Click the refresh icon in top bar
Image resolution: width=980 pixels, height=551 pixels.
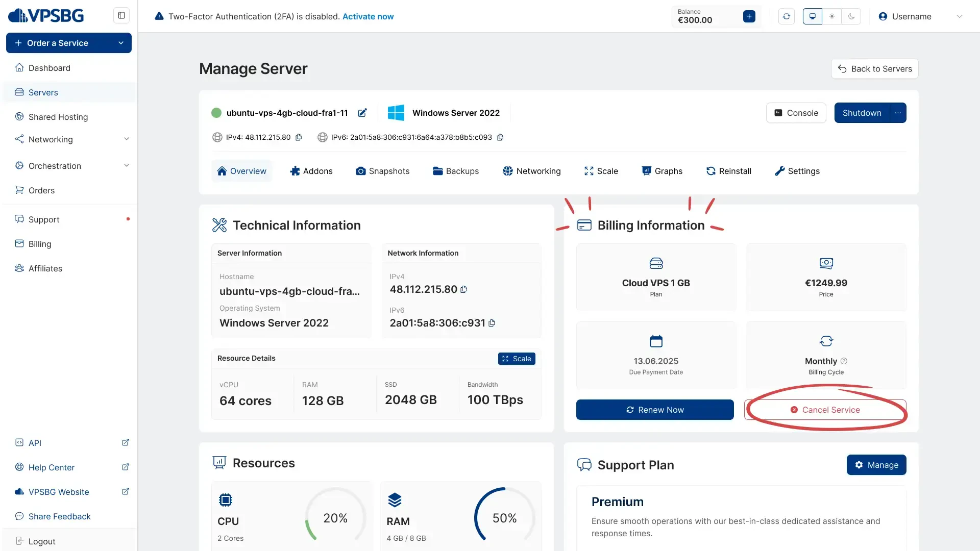(x=787, y=16)
